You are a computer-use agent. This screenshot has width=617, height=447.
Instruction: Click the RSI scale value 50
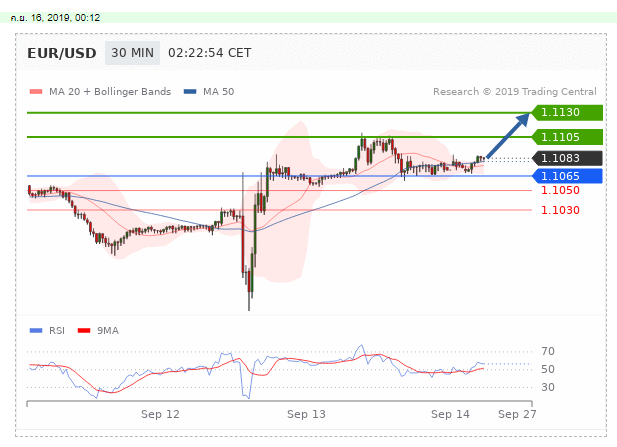click(x=548, y=369)
